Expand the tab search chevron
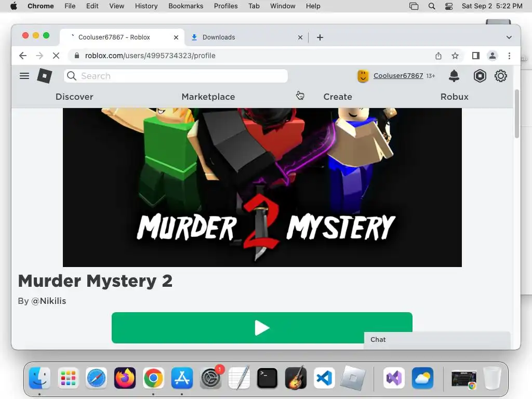The width and height of the screenshot is (532, 399). tap(509, 37)
